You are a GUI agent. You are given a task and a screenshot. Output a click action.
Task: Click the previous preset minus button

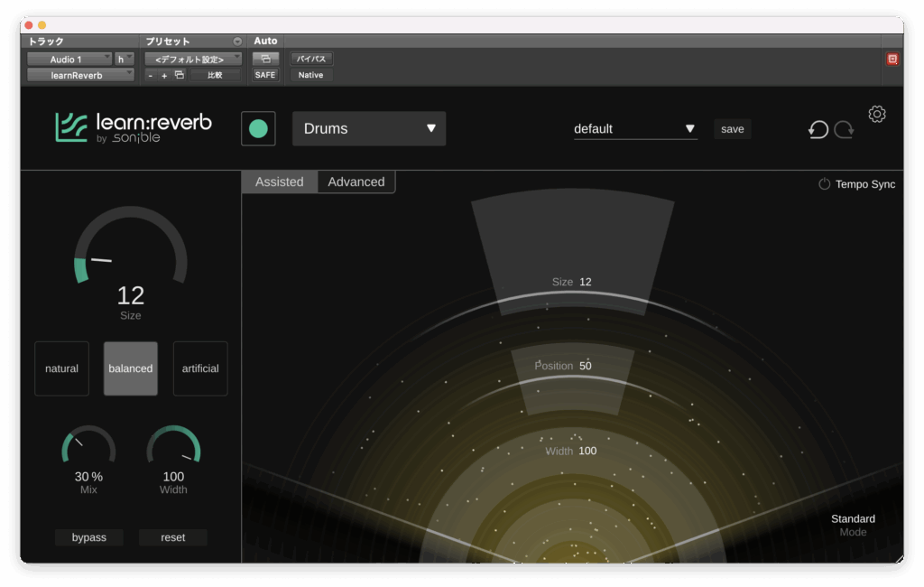(x=151, y=76)
